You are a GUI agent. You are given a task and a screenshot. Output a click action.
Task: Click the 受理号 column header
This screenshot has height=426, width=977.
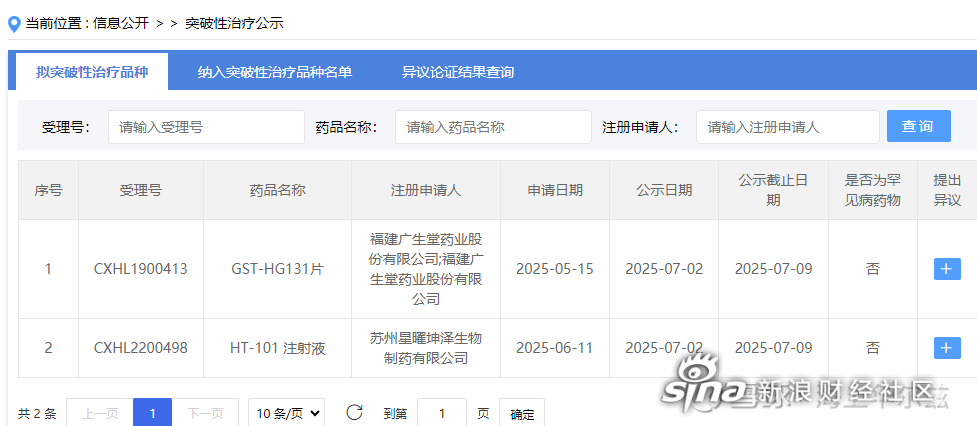pyautogui.click(x=141, y=190)
